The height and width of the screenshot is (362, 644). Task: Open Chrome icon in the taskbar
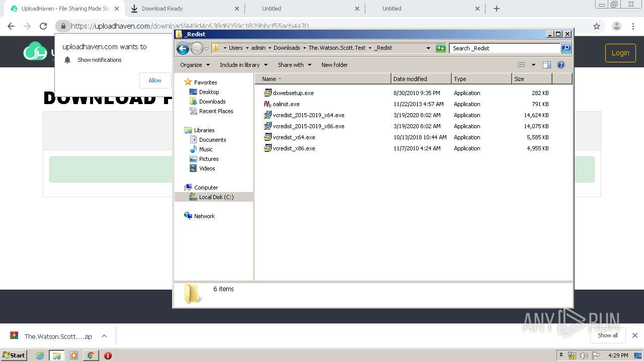pos(91,355)
